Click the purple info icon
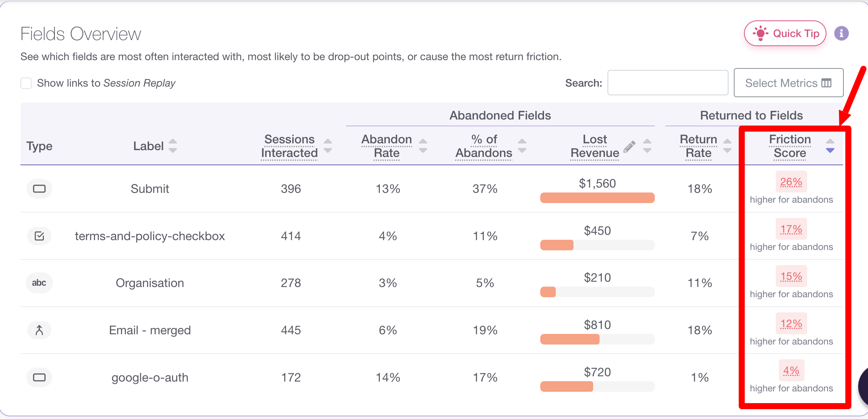868x419 pixels. (841, 34)
